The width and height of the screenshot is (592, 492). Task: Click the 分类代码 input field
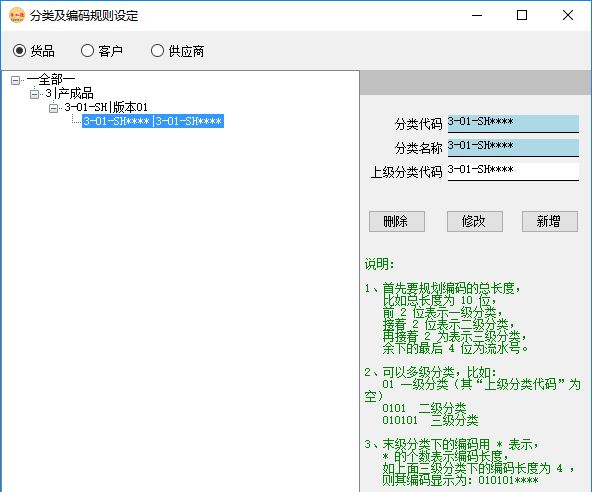coord(513,123)
